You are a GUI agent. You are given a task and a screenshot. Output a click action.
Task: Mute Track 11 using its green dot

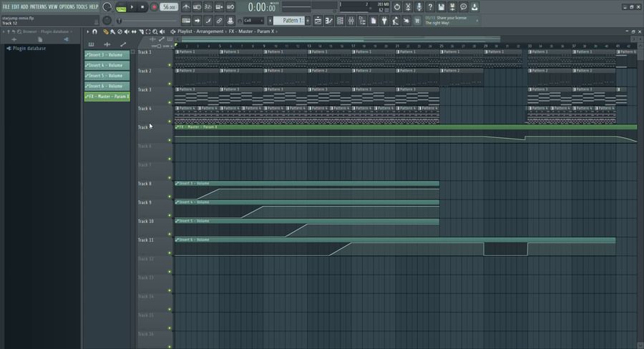[169, 253]
